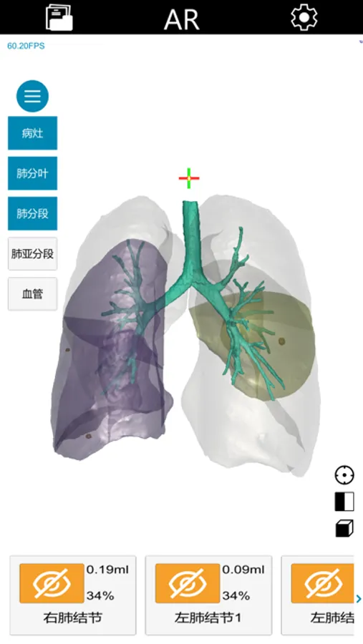Image resolution: width=363 pixels, height=644 pixels.
Task: Select the 右肺结节 card label
Action: click(72, 618)
